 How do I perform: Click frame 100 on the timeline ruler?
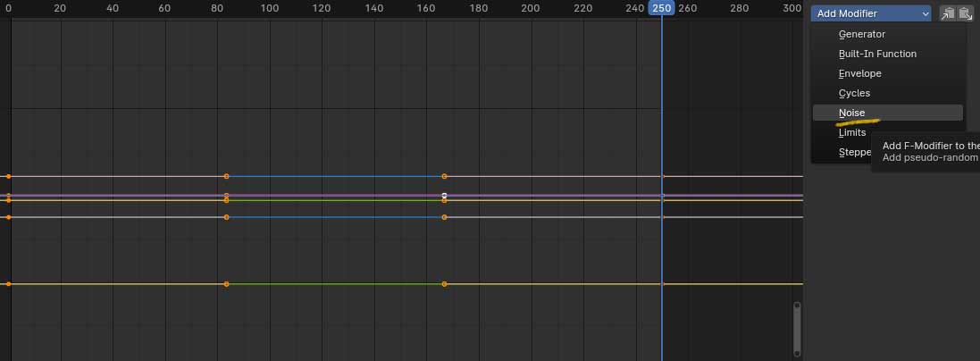click(x=270, y=8)
